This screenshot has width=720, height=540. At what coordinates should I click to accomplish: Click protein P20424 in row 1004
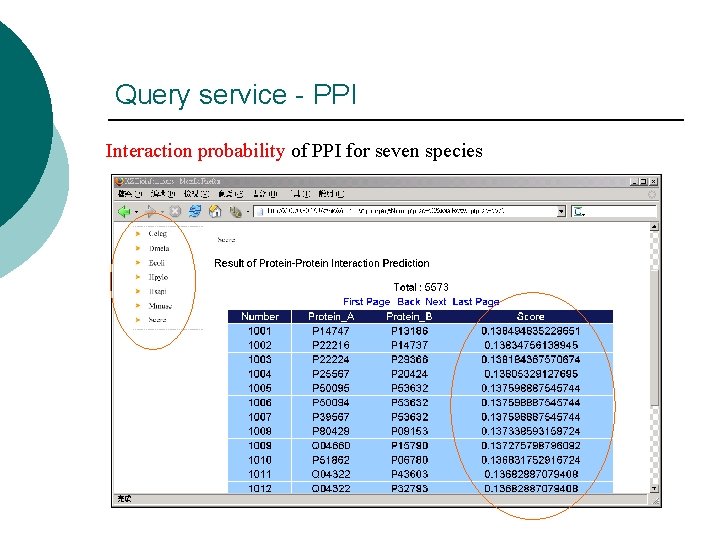[x=409, y=374]
